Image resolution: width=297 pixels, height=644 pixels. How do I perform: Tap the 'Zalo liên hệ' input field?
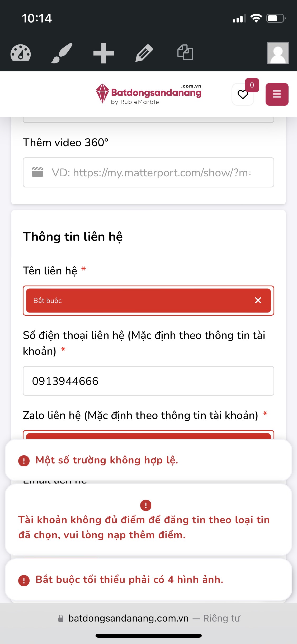coord(148,435)
